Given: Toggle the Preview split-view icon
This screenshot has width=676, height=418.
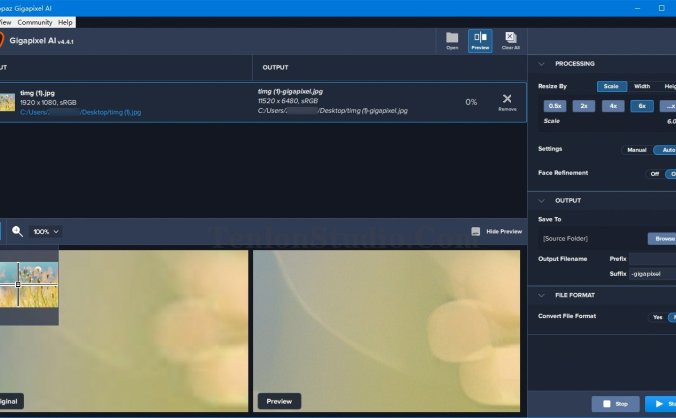Looking at the screenshot, I should pyautogui.click(x=480, y=40).
